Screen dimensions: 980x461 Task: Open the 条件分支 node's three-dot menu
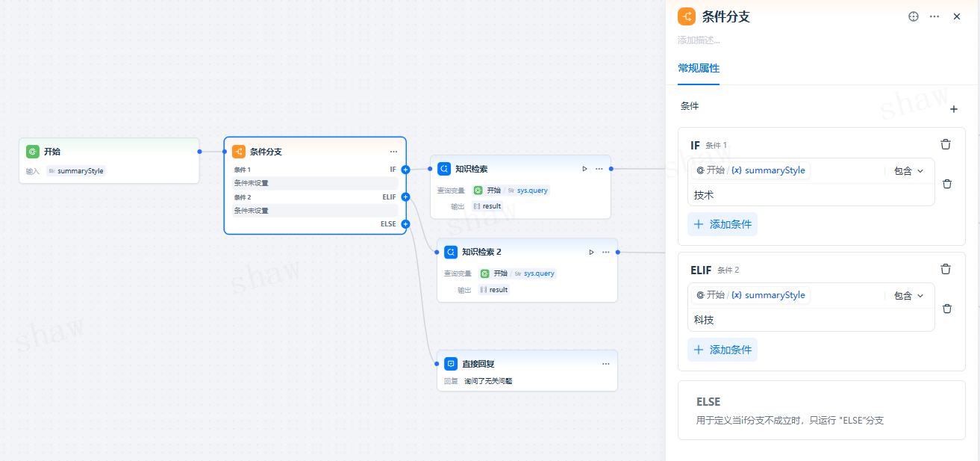[x=393, y=152]
